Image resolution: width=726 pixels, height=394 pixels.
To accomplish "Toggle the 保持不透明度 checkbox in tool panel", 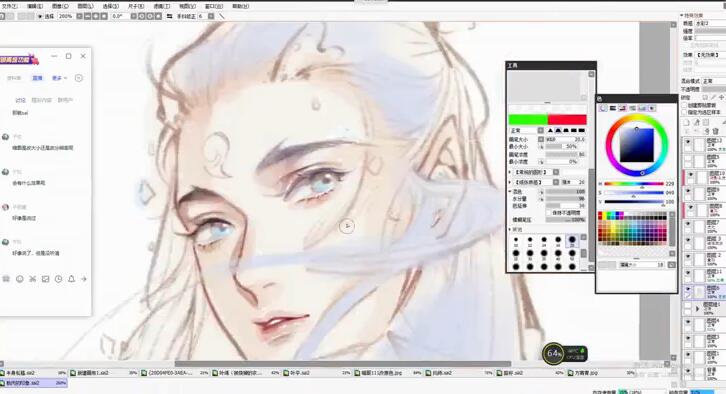I will pos(549,213).
